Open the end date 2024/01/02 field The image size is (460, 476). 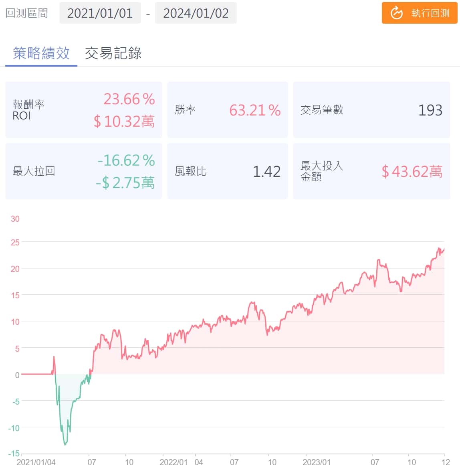196,13
